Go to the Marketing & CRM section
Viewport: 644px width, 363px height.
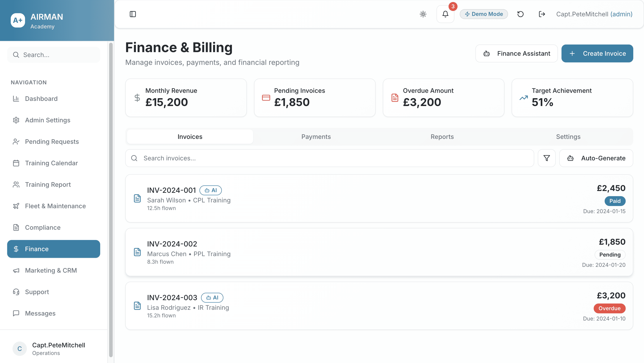pyautogui.click(x=51, y=271)
